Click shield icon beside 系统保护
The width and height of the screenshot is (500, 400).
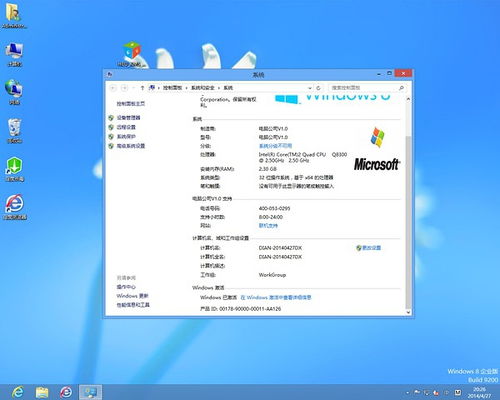(x=111, y=137)
